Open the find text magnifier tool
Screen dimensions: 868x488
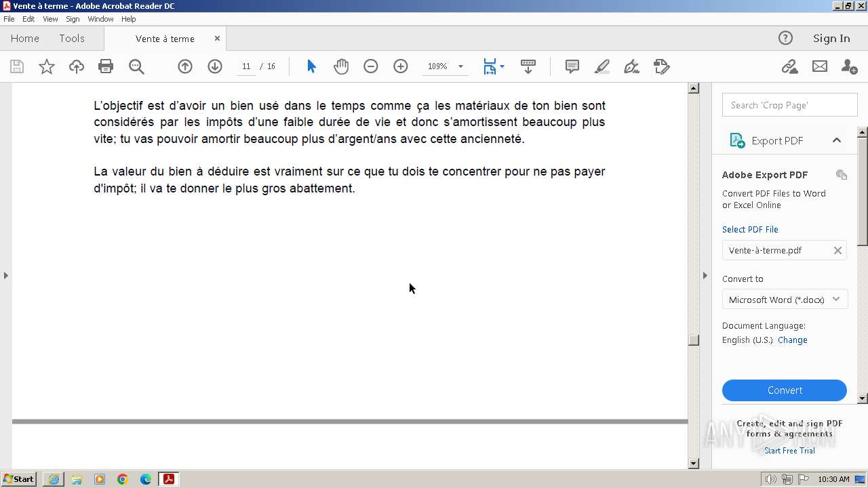tap(136, 66)
